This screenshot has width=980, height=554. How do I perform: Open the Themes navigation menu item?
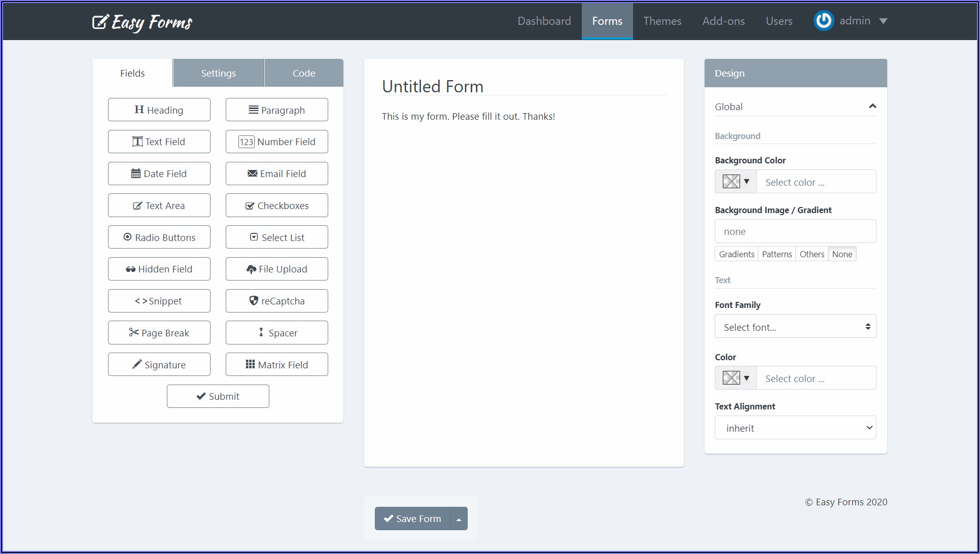662,21
